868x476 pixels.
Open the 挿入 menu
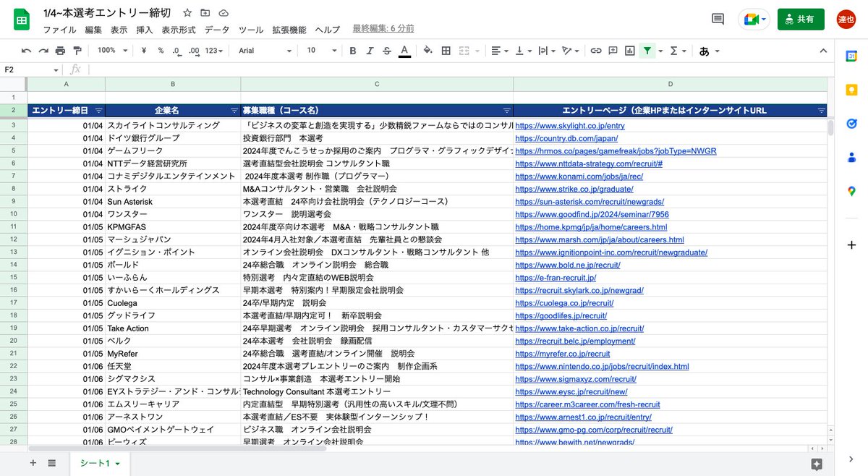pyautogui.click(x=145, y=30)
